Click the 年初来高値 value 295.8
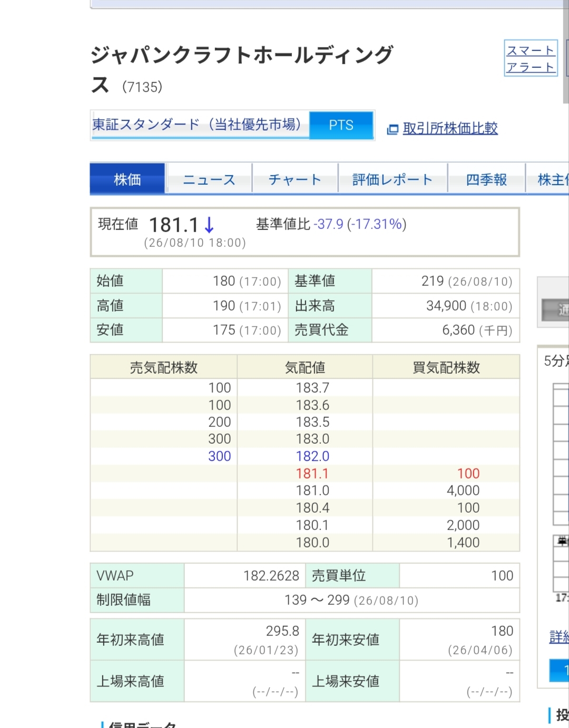 coord(282,631)
